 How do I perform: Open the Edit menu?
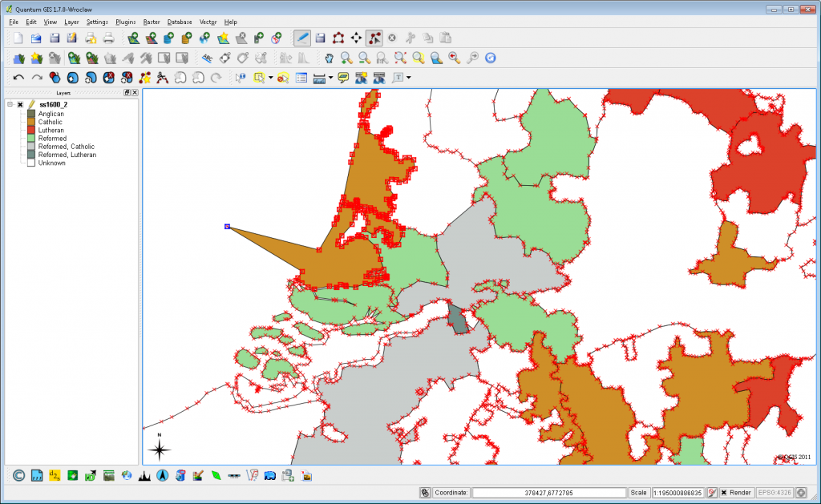[x=31, y=22]
